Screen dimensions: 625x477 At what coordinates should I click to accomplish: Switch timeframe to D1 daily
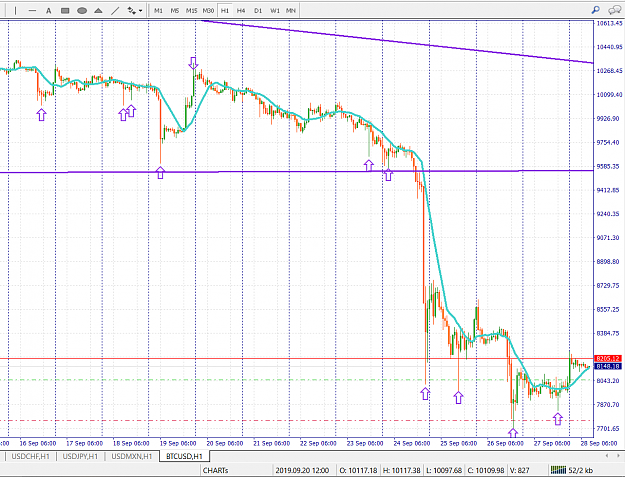[258, 10]
